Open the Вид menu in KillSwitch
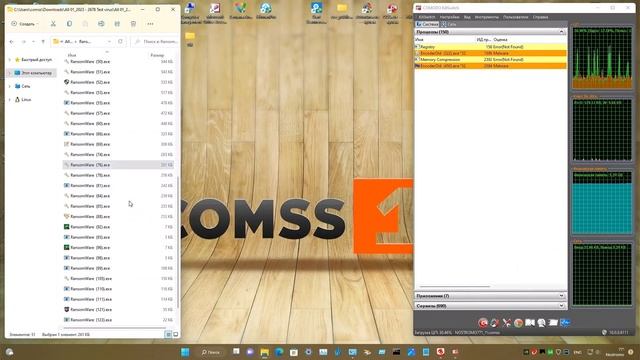This screenshot has width=640, height=360. [x=467, y=17]
